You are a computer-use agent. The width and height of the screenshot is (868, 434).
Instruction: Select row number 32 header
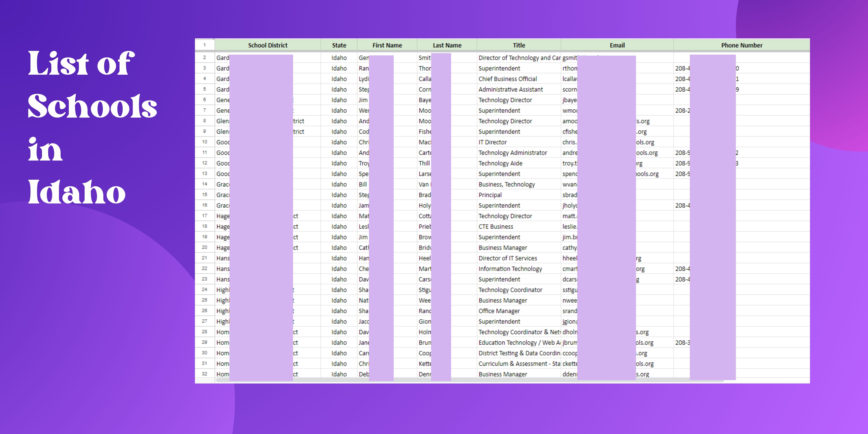205,374
